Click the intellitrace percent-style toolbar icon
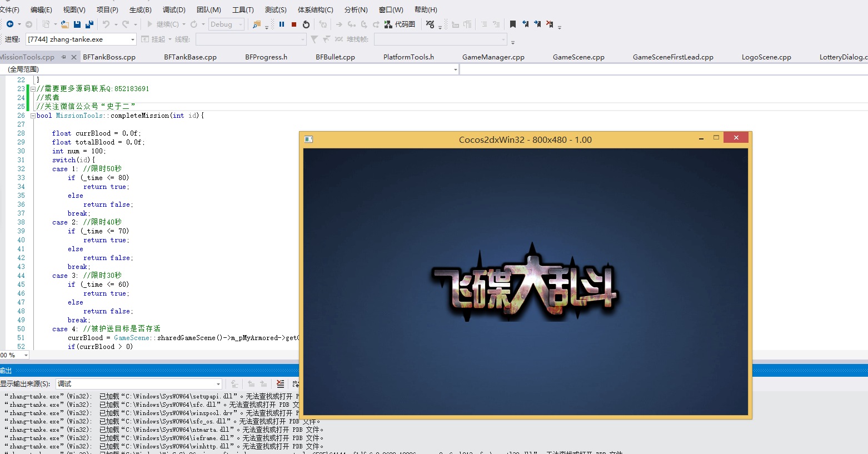The height and width of the screenshot is (454, 868). pos(430,24)
